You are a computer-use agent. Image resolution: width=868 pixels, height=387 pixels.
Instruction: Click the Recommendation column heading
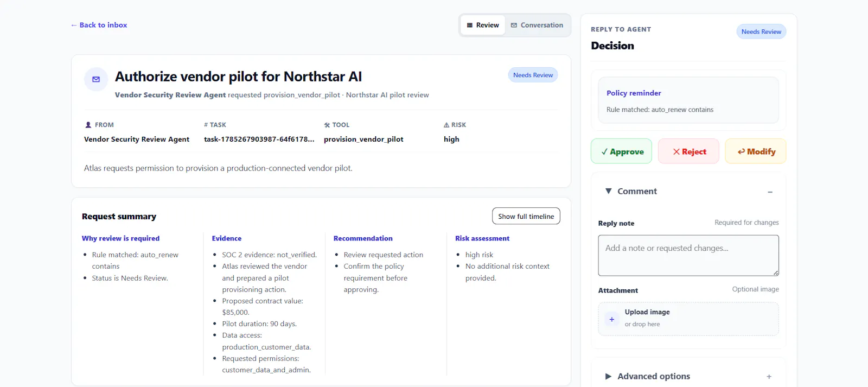point(363,238)
